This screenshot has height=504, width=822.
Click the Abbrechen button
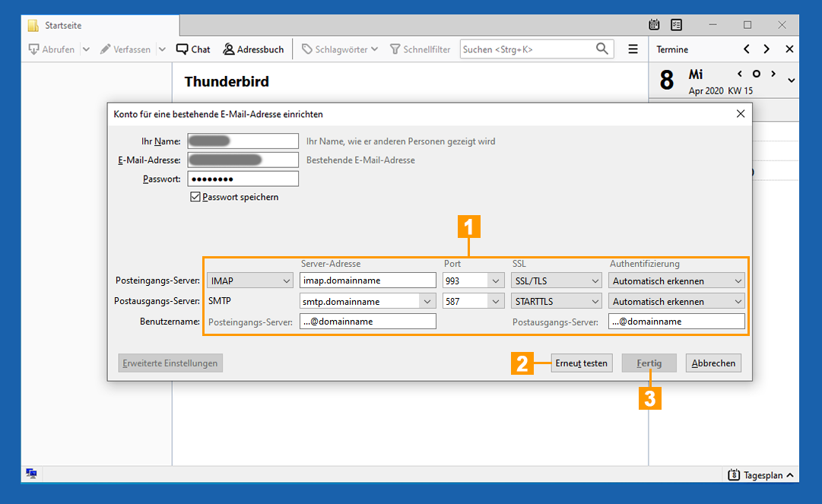(713, 363)
